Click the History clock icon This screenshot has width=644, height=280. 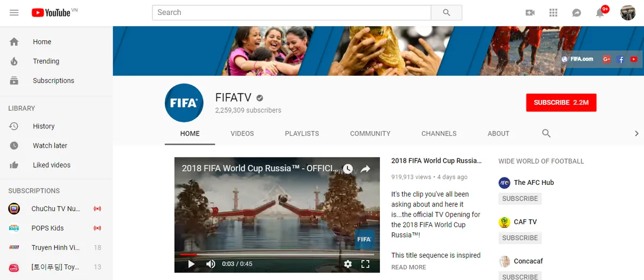click(x=14, y=126)
